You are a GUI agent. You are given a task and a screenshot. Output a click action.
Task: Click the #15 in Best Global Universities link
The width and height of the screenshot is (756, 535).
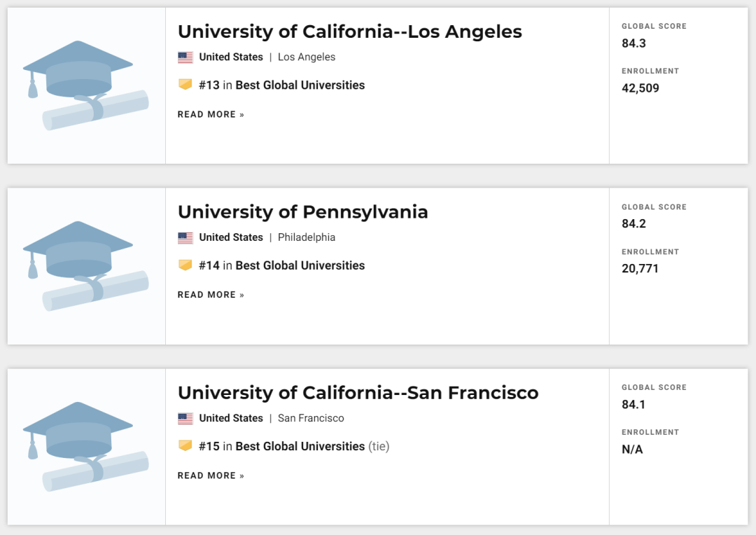click(x=281, y=447)
